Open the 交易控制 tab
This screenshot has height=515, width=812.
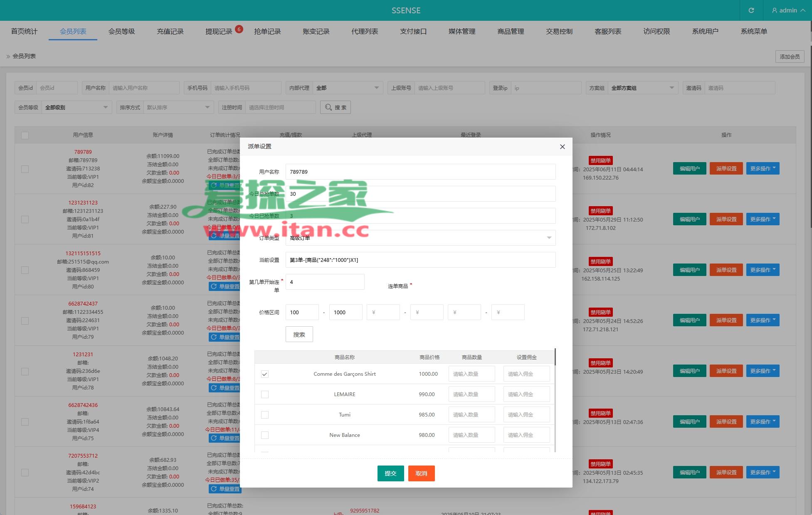[559, 31]
